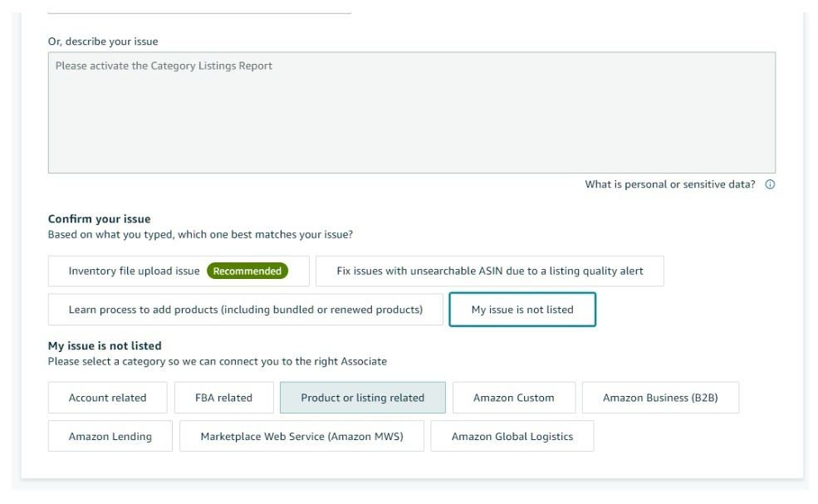
Task: Open the 'What is personal or sensitive data?' link
Action: [x=670, y=184]
